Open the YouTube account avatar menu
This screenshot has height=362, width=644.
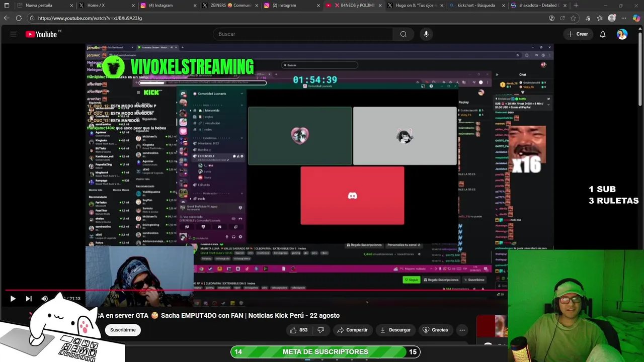[622, 34]
